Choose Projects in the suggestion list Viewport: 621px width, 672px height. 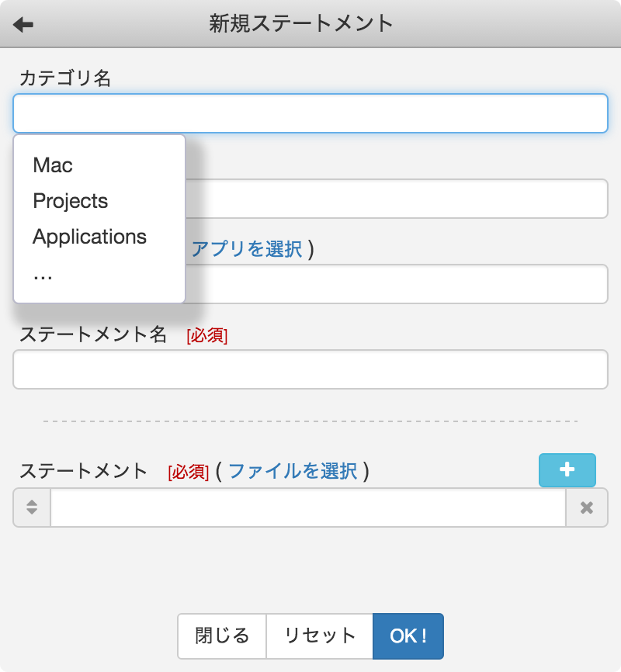tap(71, 201)
